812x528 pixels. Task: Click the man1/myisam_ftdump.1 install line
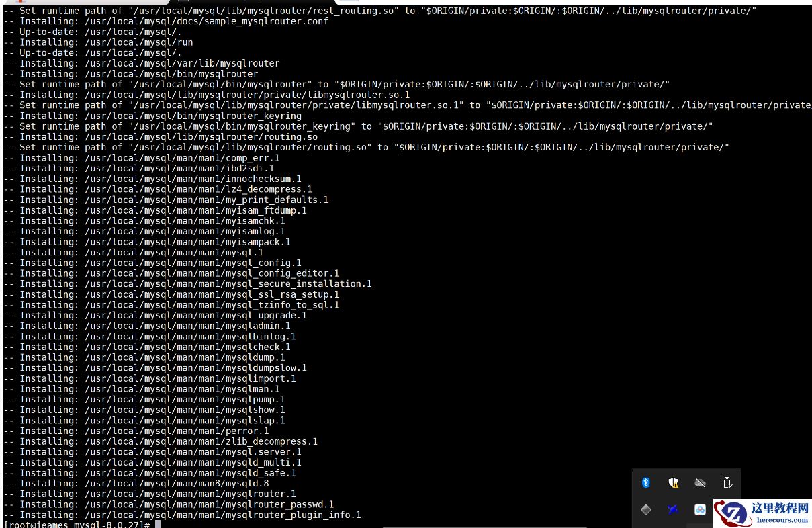click(x=155, y=210)
